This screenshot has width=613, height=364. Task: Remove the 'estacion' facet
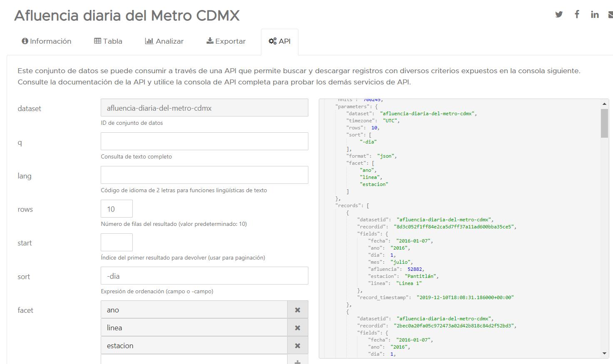[x=298, y=346]
